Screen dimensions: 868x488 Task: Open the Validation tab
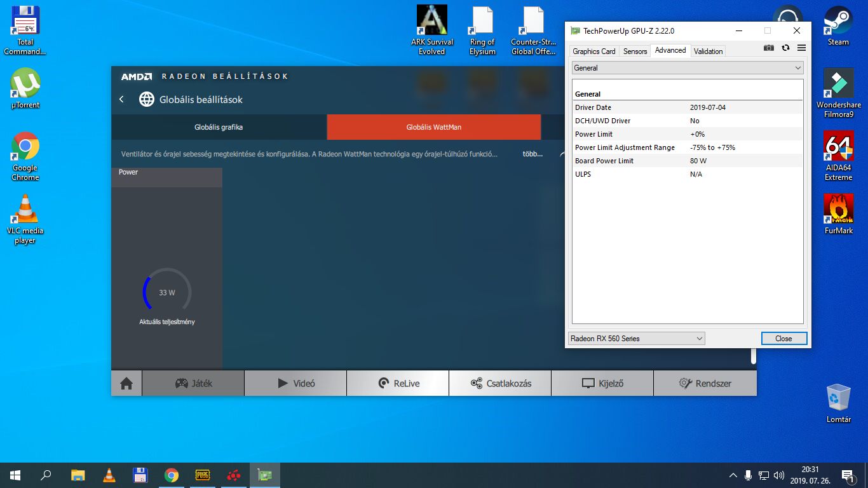pos(708,51)
